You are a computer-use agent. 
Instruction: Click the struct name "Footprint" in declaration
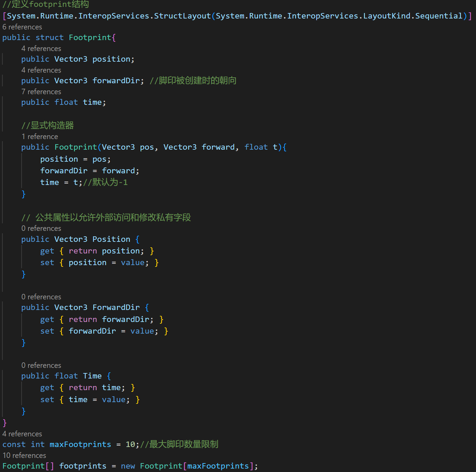tap(90, 37)
